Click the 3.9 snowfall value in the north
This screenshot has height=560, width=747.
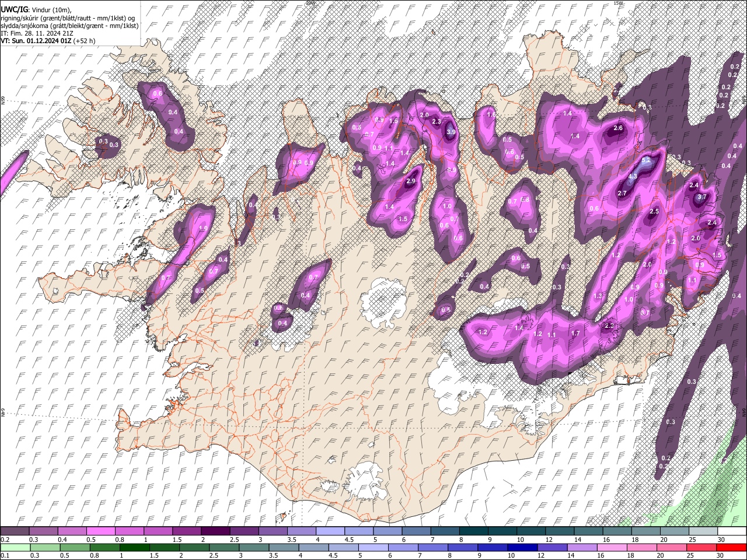pyautogui.click(x=451, y=132)
